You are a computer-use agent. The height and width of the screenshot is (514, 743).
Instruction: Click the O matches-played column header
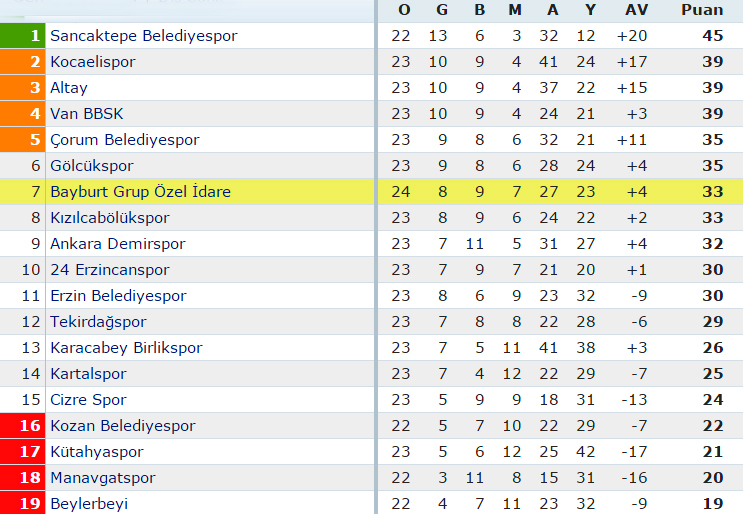pyautogui.click(x=404, y=10)
